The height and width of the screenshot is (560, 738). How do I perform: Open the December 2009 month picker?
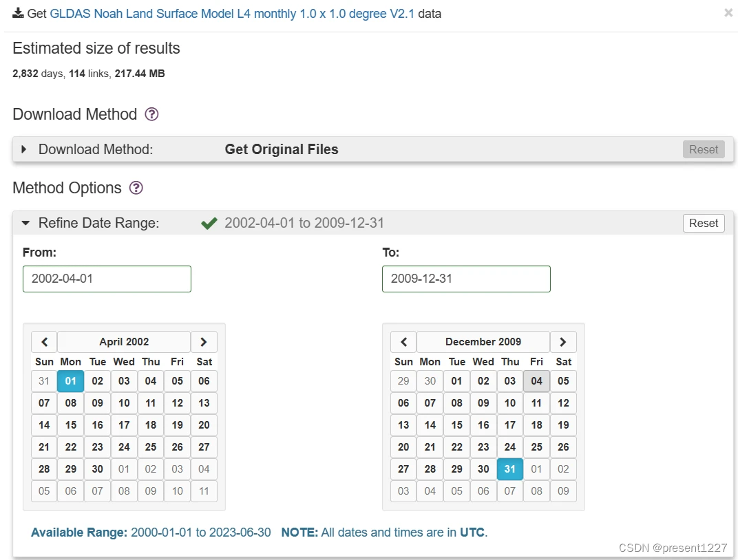pos(483,342)
